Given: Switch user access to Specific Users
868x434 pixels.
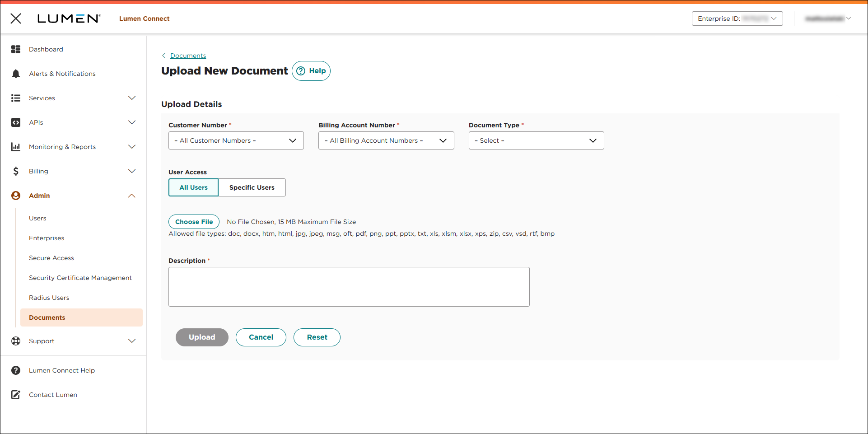Looking at the screenshot, I should point(252,187).
